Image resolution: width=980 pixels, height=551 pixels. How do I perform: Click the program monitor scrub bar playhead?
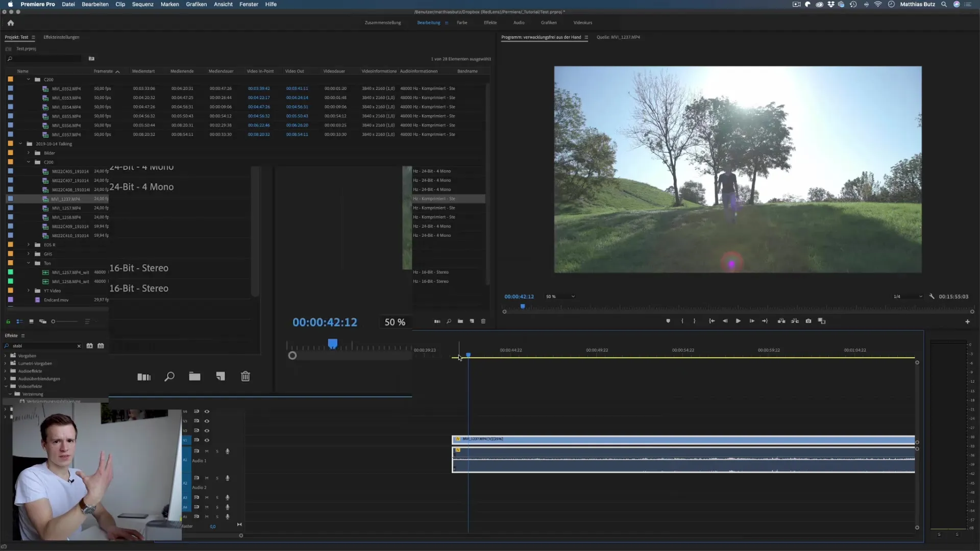click(523, 307)
